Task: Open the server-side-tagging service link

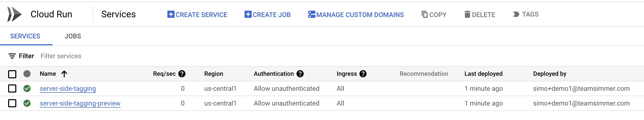Action: click(x=68, y=88)
